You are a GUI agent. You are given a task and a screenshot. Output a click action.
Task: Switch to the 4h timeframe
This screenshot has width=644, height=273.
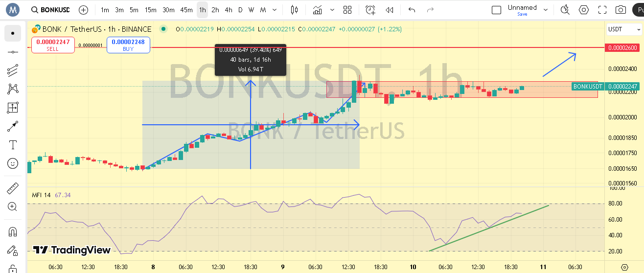pos(229,10)
